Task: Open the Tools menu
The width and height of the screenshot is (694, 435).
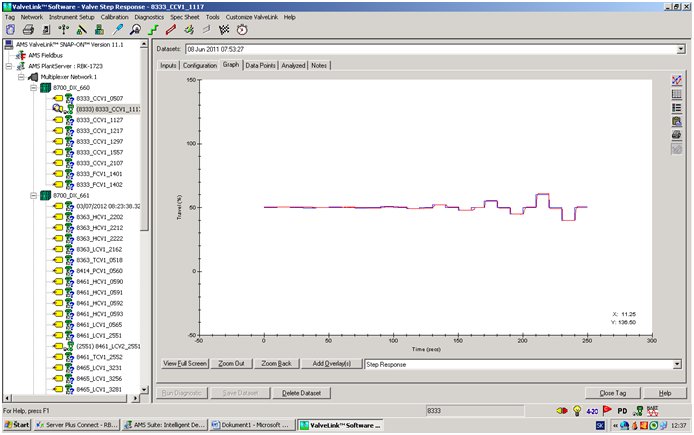Action: point(212,17)
